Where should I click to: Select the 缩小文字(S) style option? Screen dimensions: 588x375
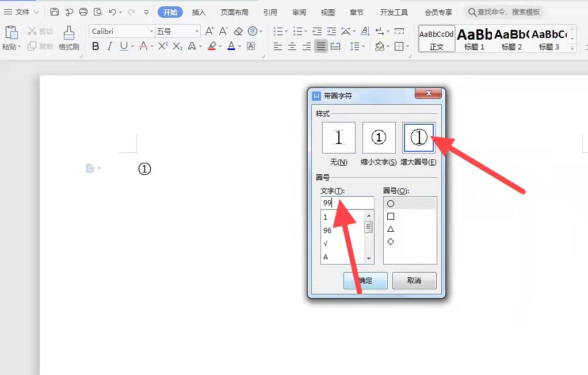[379, 137]
